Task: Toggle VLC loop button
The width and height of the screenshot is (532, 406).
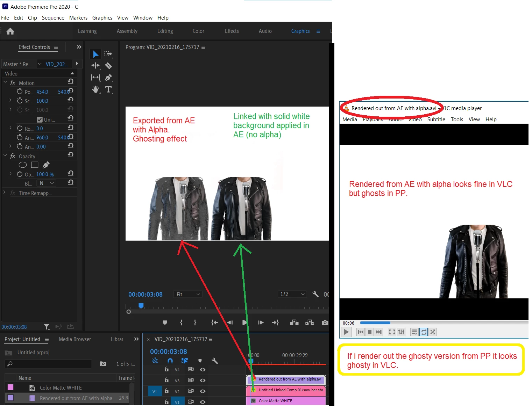Action: 424,332
